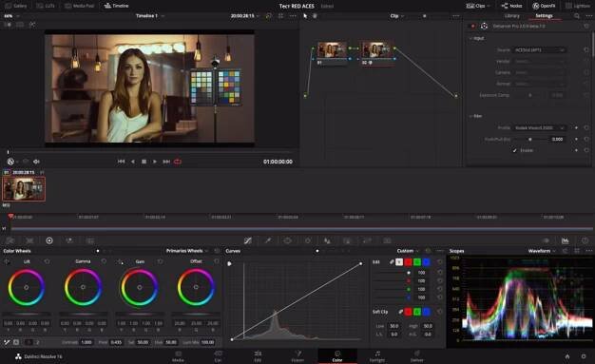This screenshot has width=595, height=364.
Task: Switch to the Library tab
Action: [x=511, y=16]
